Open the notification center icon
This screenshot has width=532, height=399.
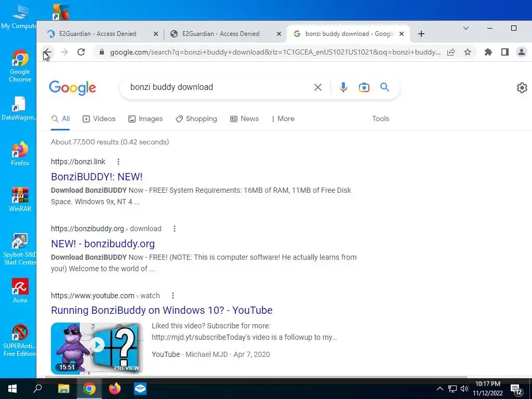pos(516,390)
